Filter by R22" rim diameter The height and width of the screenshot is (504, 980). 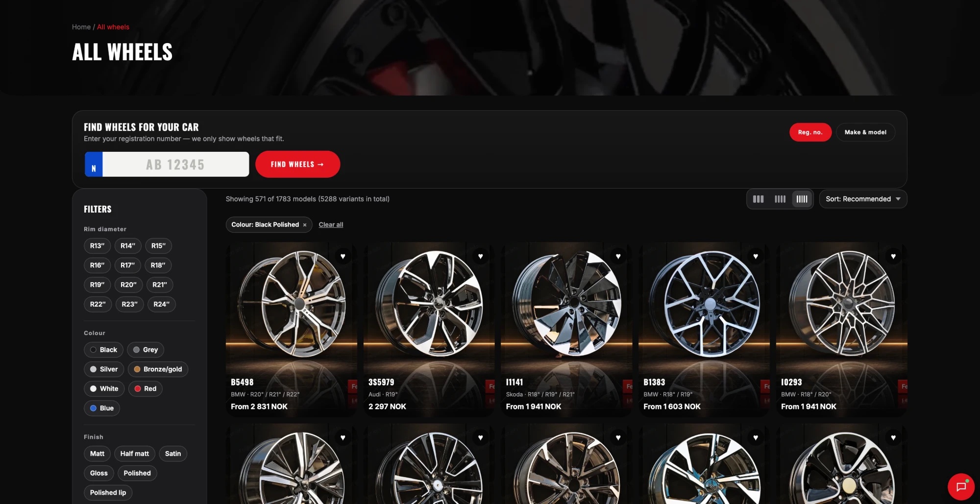coord(98,304)
